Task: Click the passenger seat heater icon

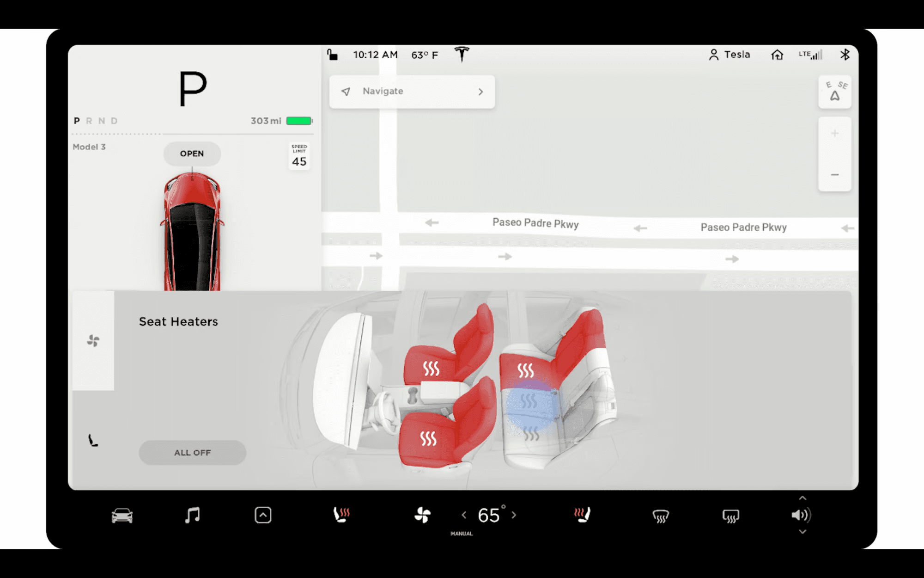Action: point(582,515)
